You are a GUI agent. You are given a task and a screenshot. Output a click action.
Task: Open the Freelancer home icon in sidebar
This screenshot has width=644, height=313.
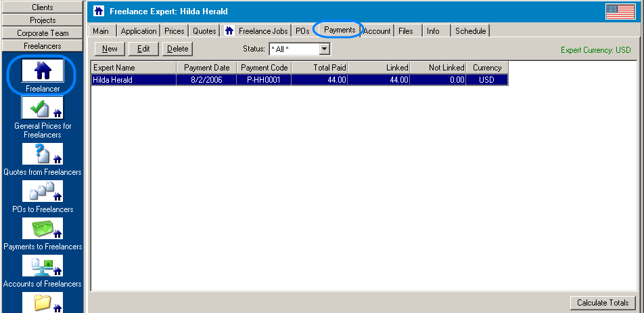(43, 70)
